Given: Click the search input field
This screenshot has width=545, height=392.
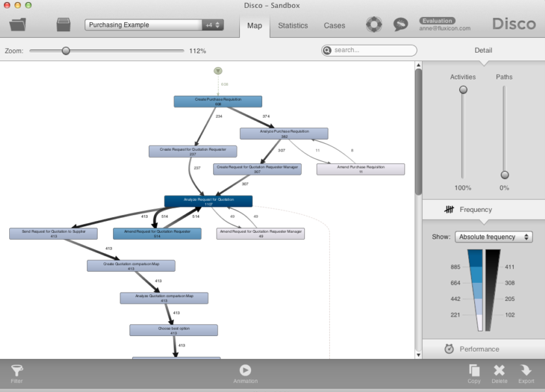Looking at the screenshot, I should [x=374, y=50].
